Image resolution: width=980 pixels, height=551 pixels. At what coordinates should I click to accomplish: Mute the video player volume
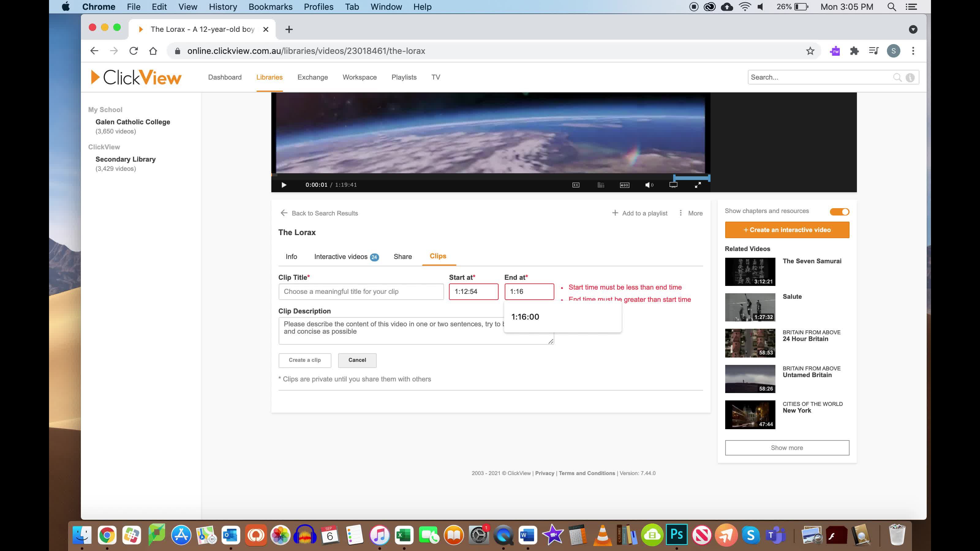click(649, 185)
